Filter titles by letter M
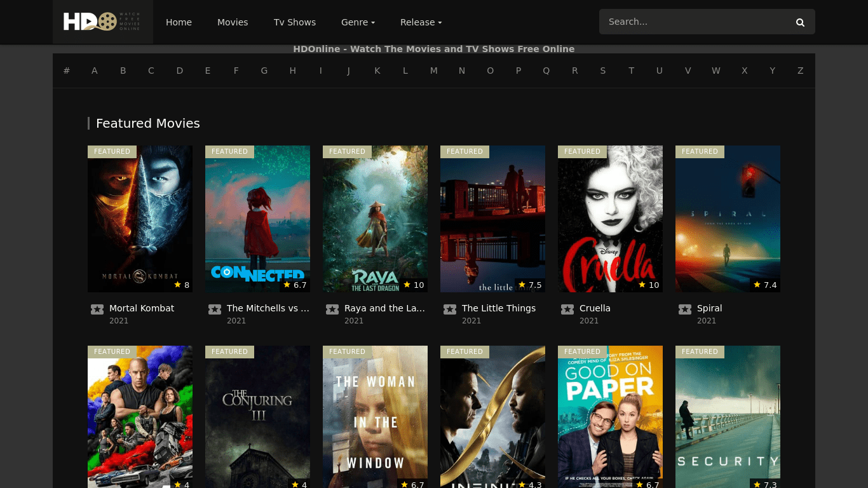The height and width of the screenshot is (488, 868). click(x=433, y=71)
